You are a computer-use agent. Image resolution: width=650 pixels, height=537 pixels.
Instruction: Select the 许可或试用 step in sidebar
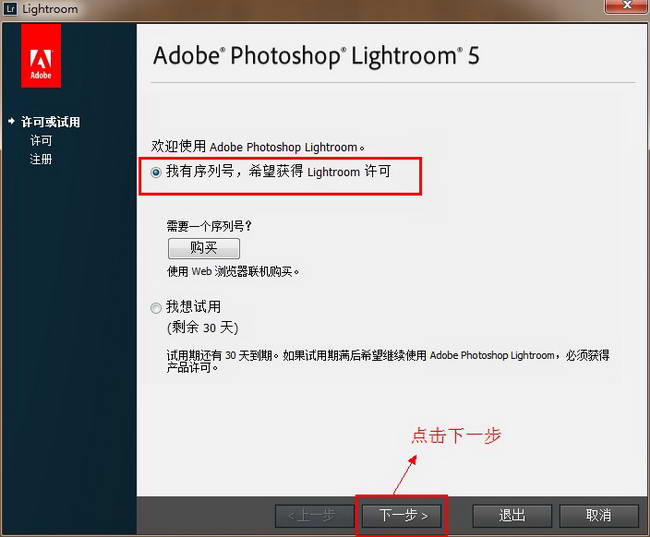coord(51,122)
